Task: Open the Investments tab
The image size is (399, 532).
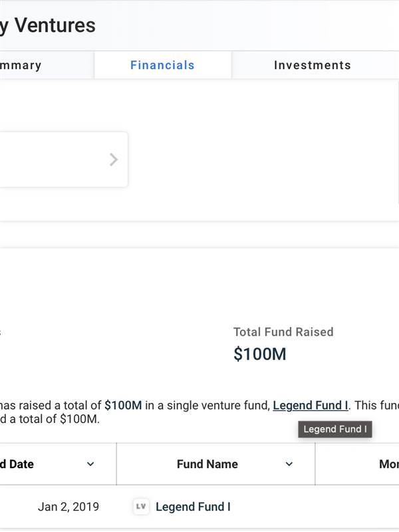Action: pos(313,65)
